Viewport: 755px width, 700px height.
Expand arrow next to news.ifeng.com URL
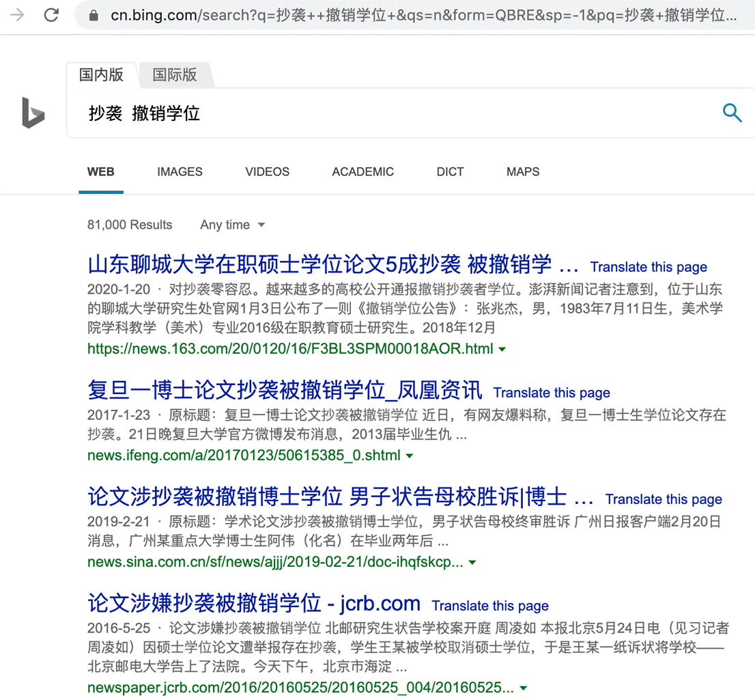(x=410, y=456)
